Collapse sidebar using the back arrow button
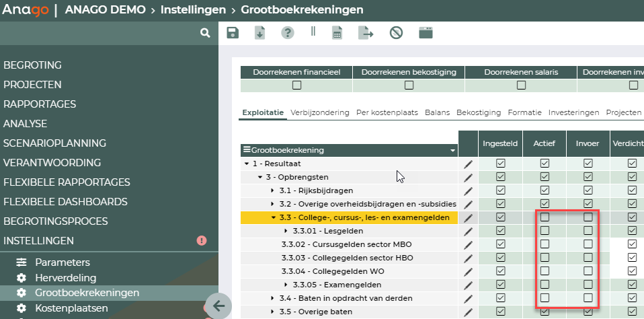Image resolution: width=644 pixels, height=319 pixels. 218,306
